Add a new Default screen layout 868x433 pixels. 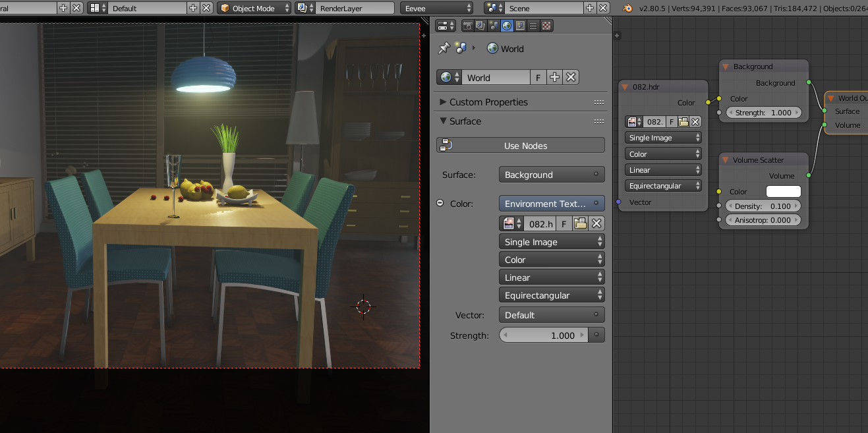pos(193,8)
